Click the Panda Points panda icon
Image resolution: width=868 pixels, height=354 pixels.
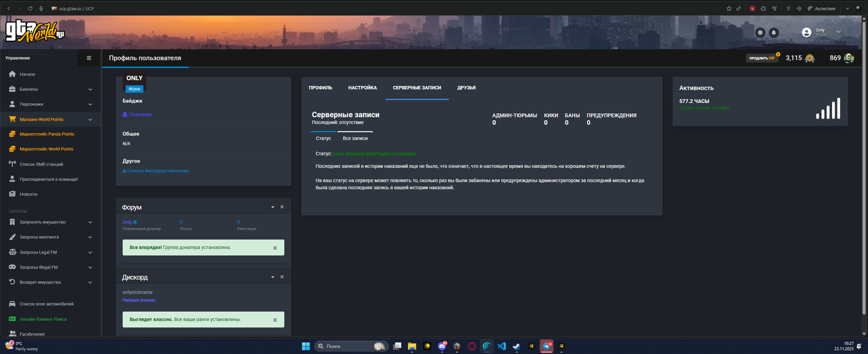pos(849,58)
